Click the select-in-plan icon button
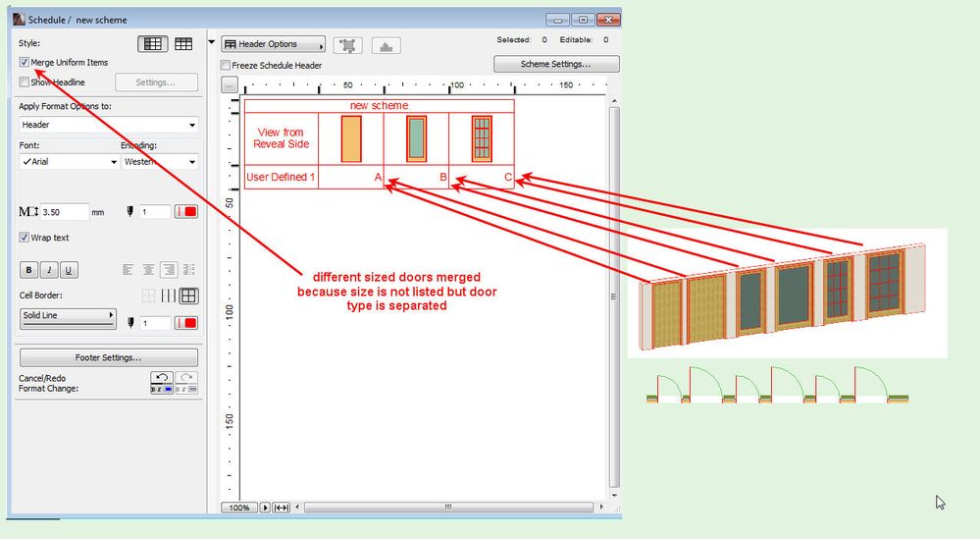 coord(348,45)
